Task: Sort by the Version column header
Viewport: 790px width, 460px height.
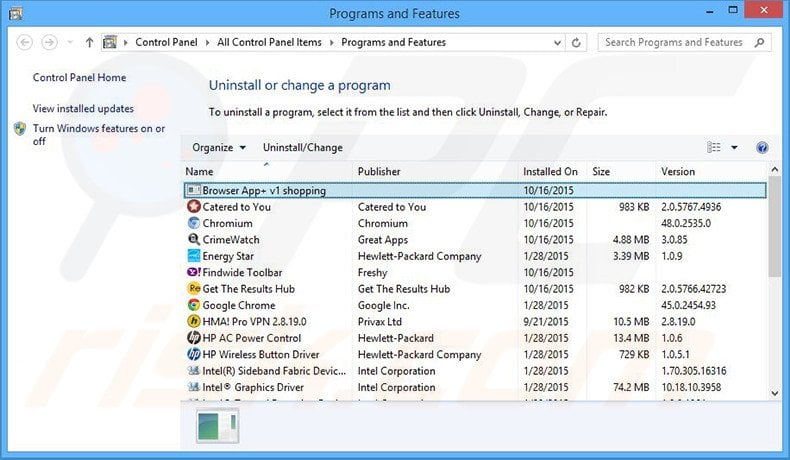Action: pos(711,171)
